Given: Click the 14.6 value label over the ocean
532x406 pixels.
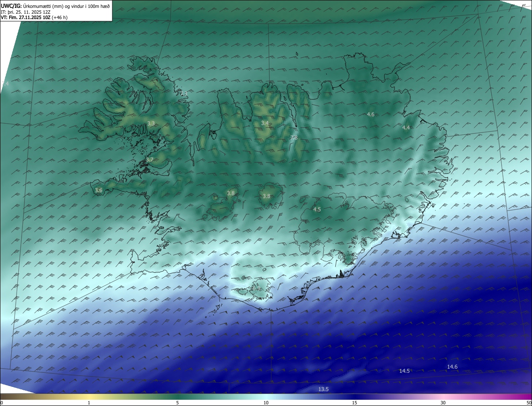Looking at the screenshot, I should [452, 367].
